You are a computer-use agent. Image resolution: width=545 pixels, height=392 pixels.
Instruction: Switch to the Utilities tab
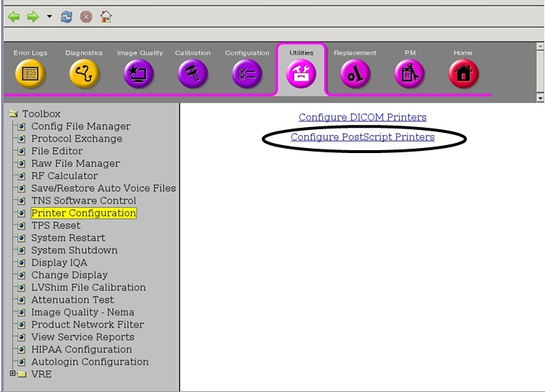point(301,72)
